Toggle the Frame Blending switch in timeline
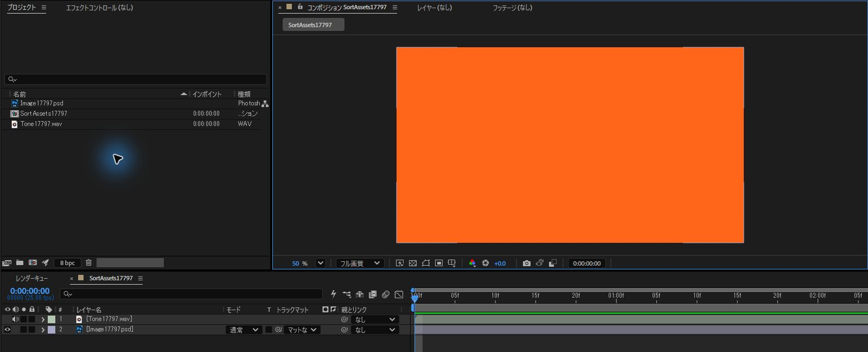 tap(373, 294)
